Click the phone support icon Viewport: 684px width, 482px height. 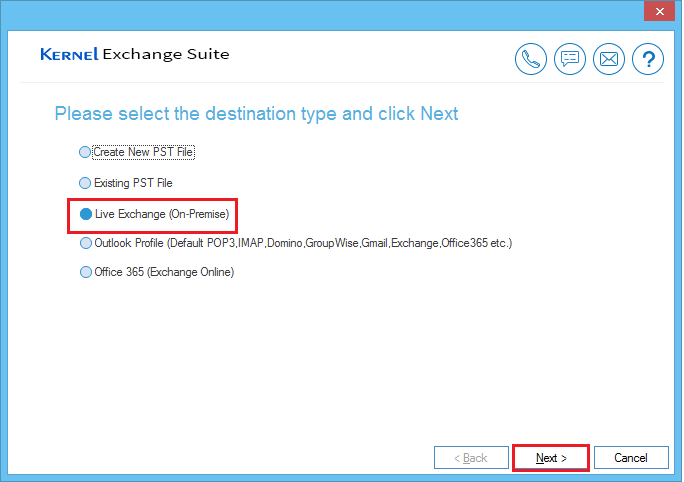(x=530, y=59)
